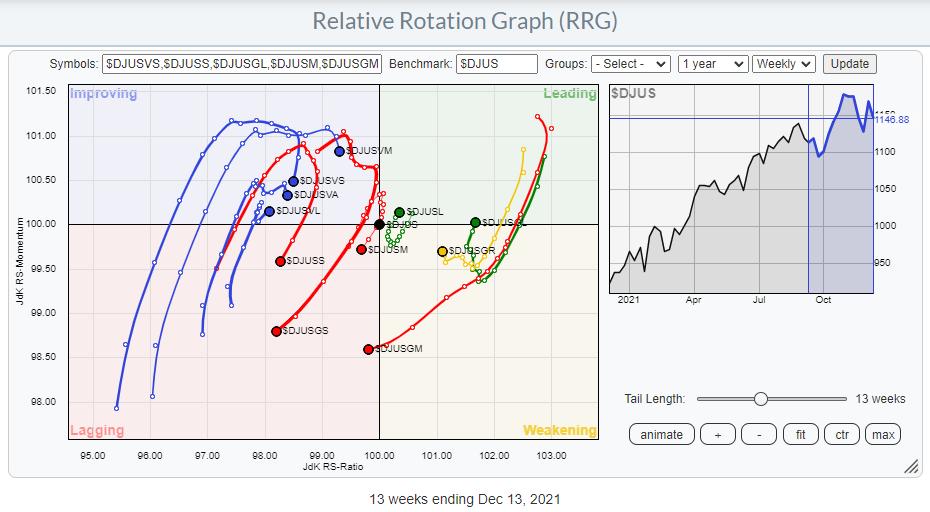
Task: Expand the Weekly interval dropdown
Action: [x=784, y=63]
